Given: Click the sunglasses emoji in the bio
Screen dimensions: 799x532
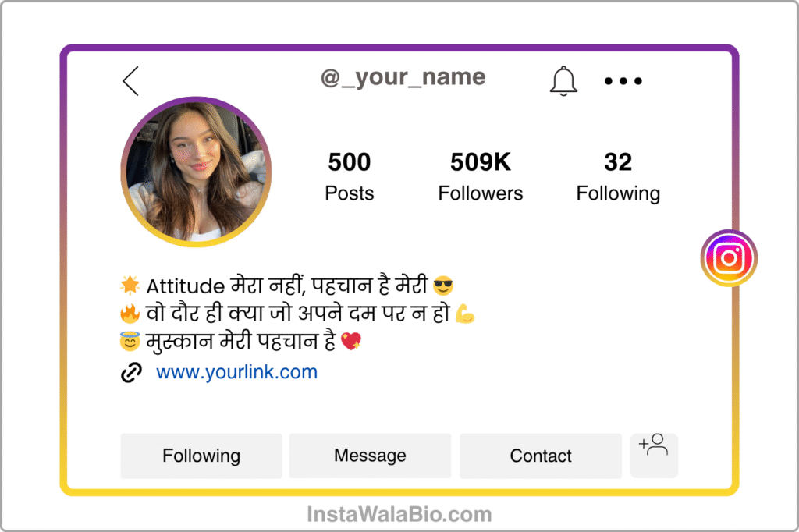Looking at the screenshot, I should pos(443,286).
